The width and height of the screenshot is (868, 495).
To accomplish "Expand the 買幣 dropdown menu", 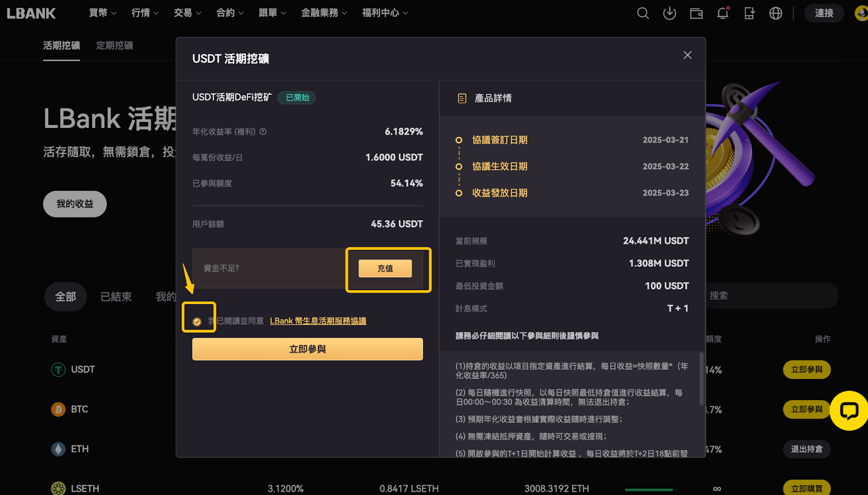I will 103,13.
